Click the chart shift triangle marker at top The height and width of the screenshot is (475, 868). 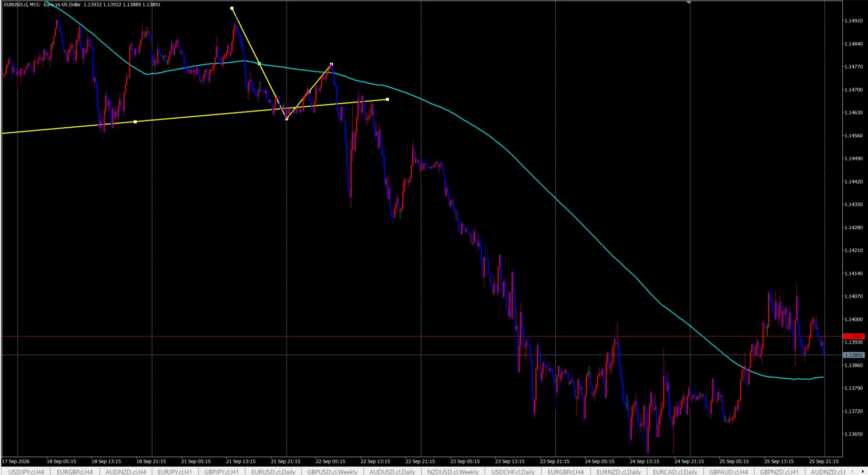click(x=689, y=3)
